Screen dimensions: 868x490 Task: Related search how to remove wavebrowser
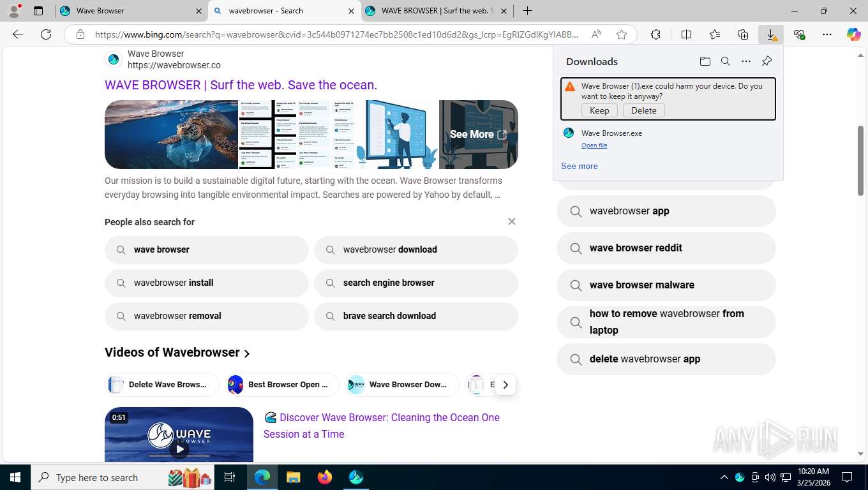coord(666,322)
